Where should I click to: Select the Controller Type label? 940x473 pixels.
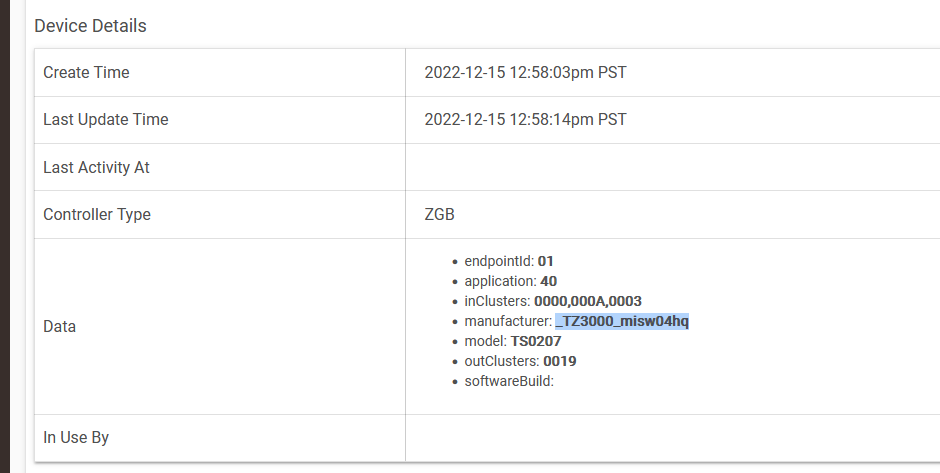click(97, 215)
